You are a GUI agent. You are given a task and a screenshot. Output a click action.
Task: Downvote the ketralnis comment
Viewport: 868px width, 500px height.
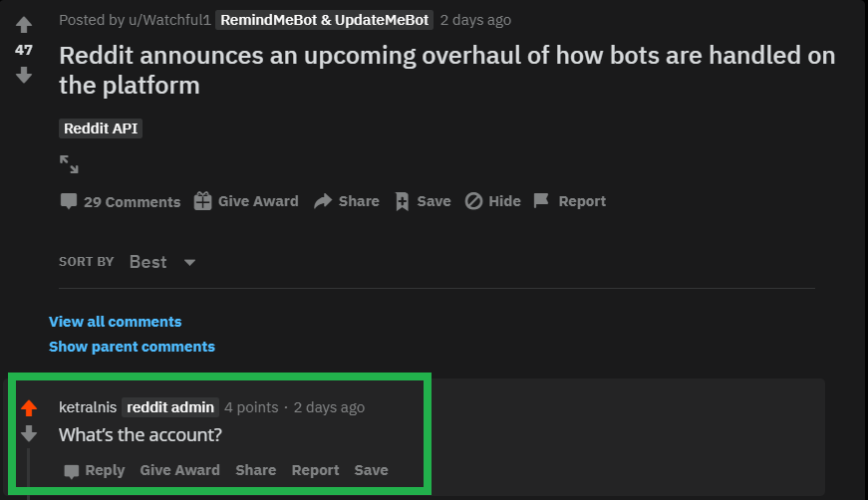click(29, 433)
